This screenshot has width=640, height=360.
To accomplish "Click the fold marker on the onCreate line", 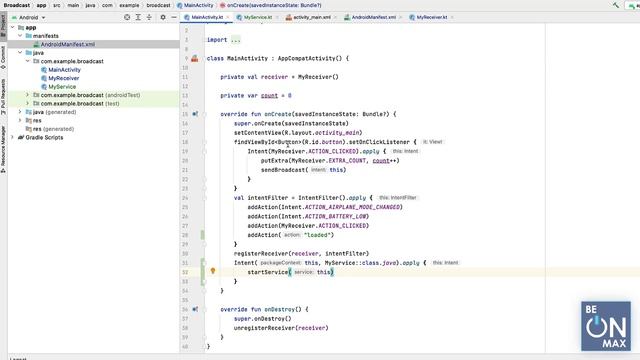I will coord(205,114).
